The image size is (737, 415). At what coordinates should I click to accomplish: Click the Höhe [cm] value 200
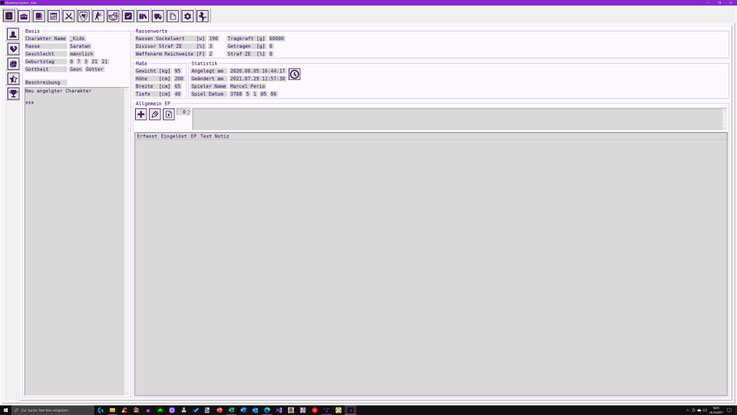[179, 79]
